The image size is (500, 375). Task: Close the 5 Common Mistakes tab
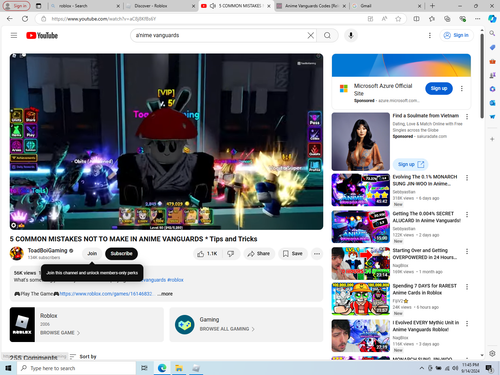click(269, 6)
